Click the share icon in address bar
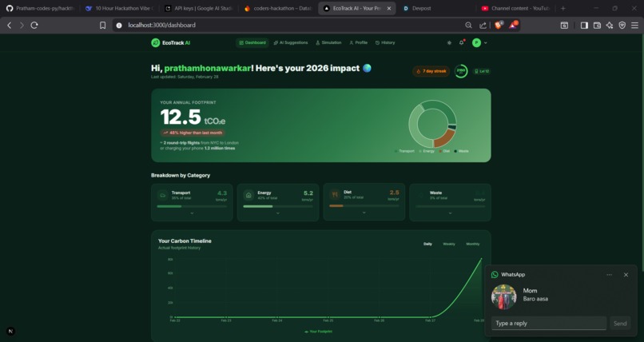644x342 pixels. pos(483,25)
